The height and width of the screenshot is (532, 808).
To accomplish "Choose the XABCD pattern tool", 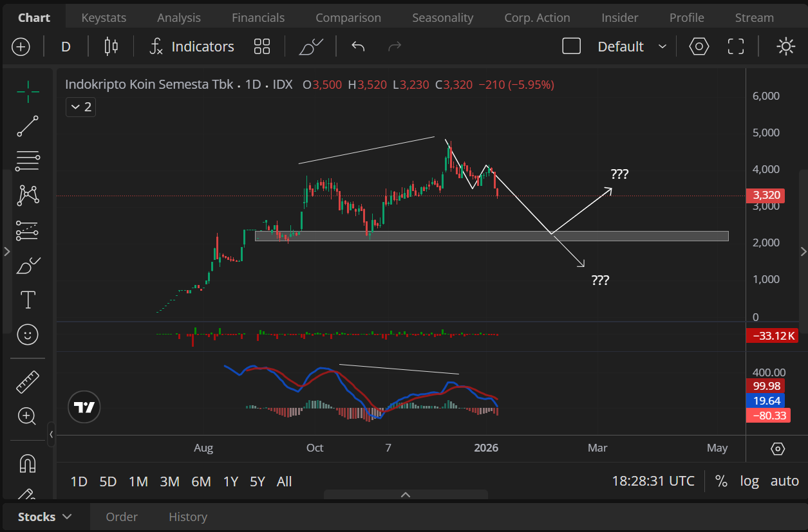I will pos(28,196).
